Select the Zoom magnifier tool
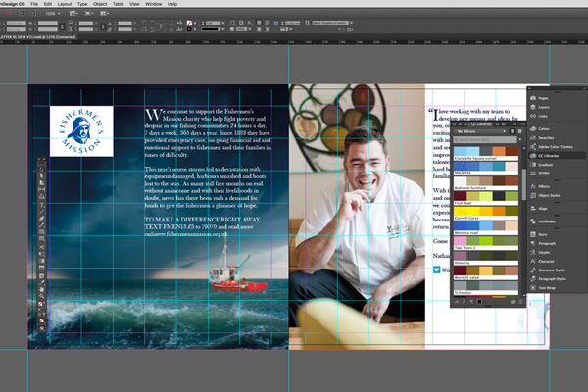The width and height of the screenshot is (588, 392). [x=41, y=296]
